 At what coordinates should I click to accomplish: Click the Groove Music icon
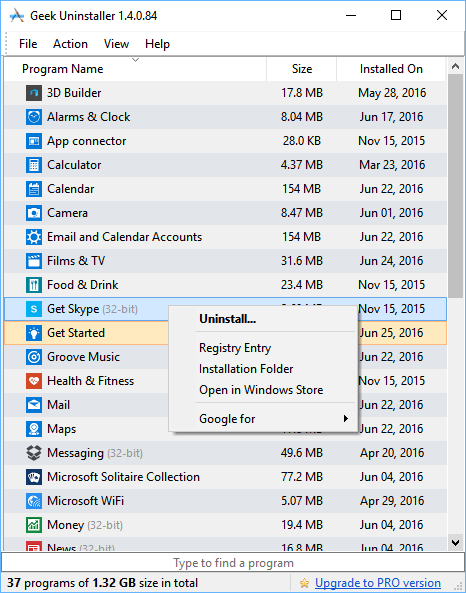click(x=34, y=357)
